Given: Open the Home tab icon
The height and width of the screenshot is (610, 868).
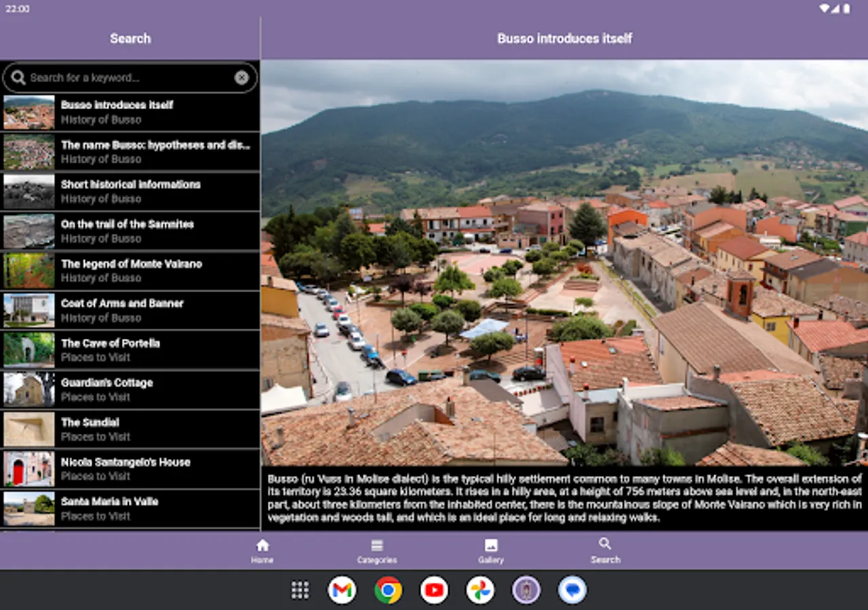Looking at the screenshot, I should pyautogui.click(x=262, y=545).
